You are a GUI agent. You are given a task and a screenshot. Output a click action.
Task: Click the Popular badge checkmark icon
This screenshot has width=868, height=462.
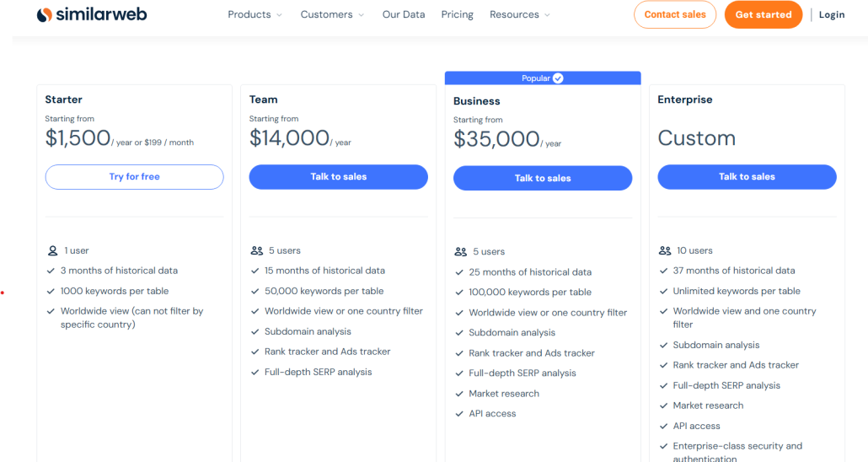click(558, 78)
